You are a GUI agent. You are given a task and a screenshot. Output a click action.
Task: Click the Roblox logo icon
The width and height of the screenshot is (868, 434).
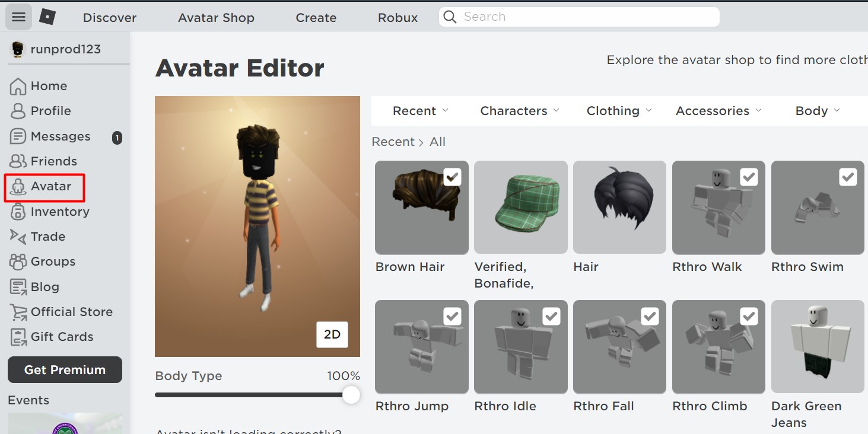(47, 17)
